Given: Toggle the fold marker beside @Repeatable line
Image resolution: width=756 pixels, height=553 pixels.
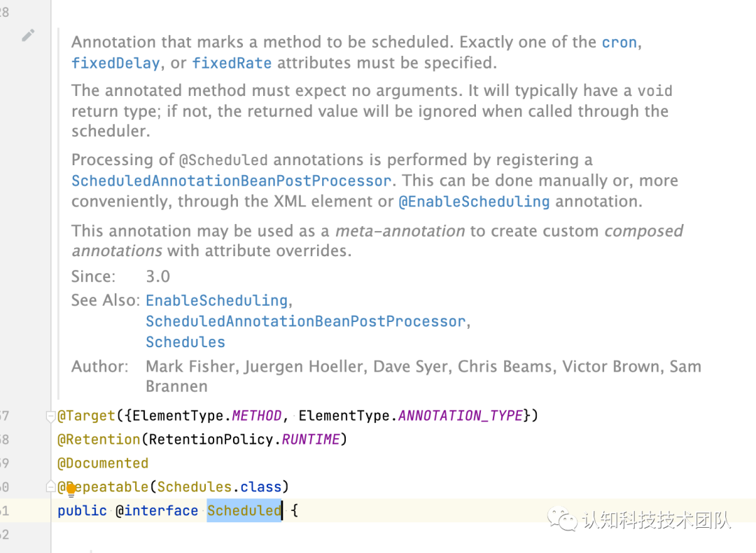Looking at the screenshot, I should tap(50, 486).
